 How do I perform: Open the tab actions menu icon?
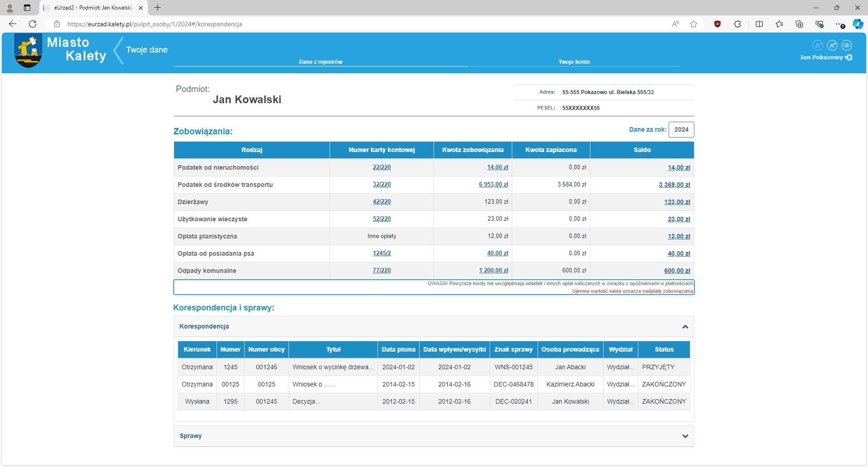click(x=27, y=8)
